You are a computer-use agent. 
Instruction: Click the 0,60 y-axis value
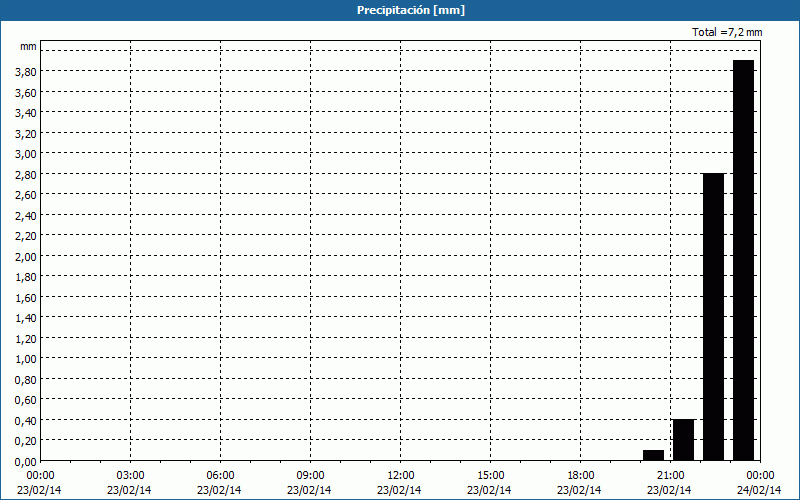[26, 401]
